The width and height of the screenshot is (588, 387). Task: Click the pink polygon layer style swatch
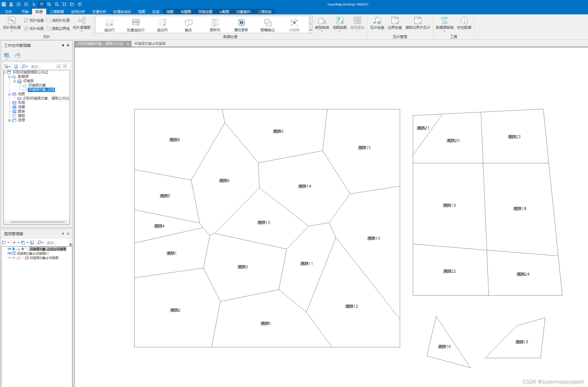coord(27,258)
